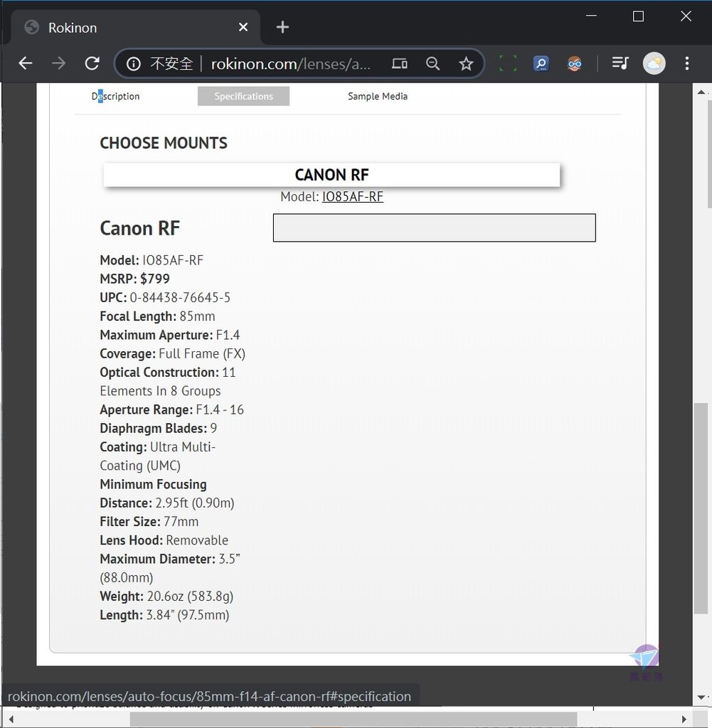This screenshot has height=728, width=712.
Task: Click the 'Diaphragm Blades: 9' line
Action: tap(159, 428)
